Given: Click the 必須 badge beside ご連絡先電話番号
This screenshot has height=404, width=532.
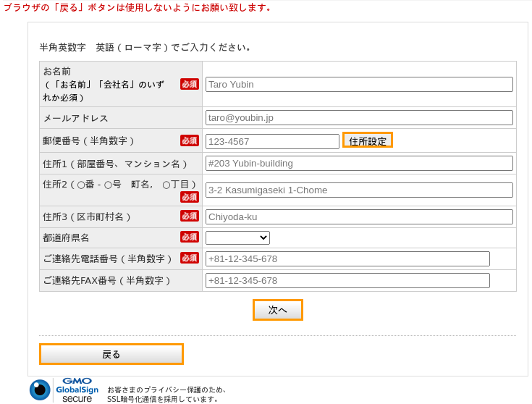Looking at the screenshot, I should click(190, 258).
